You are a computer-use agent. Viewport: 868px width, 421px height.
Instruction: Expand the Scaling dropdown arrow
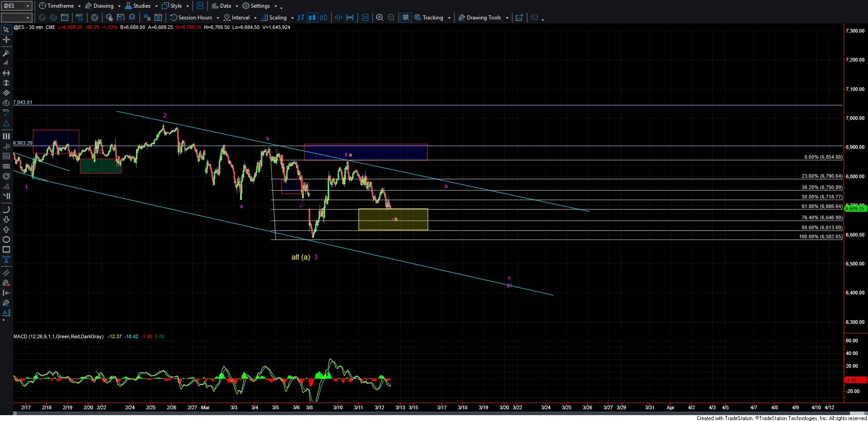click(292, 18)
